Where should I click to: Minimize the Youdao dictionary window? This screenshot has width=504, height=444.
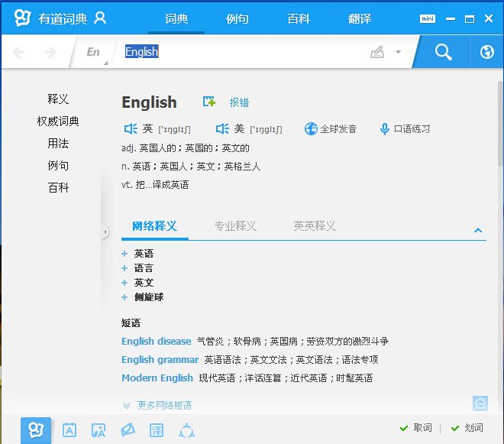pos(451,19)
